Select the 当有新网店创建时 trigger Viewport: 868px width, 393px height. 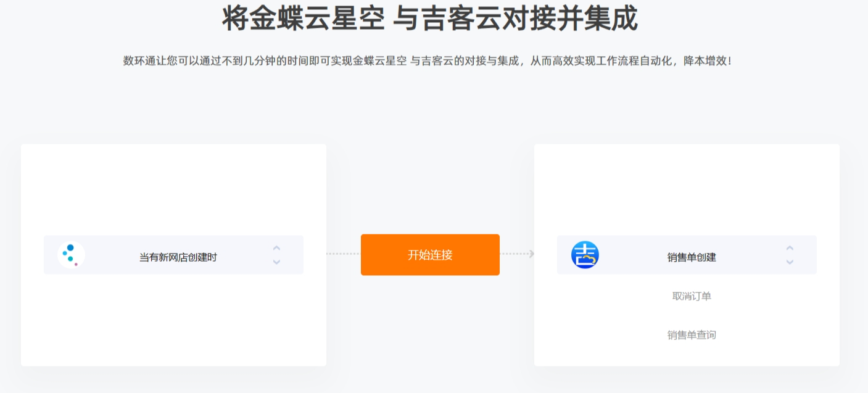[178, 257]
